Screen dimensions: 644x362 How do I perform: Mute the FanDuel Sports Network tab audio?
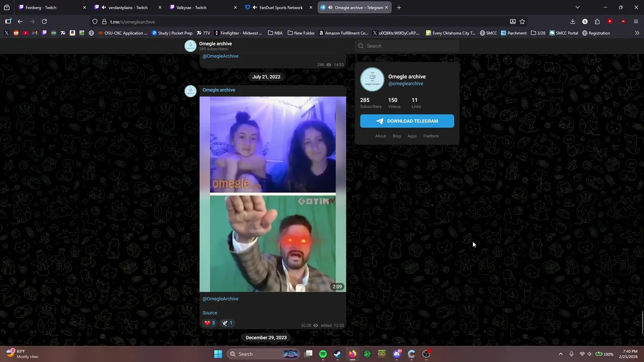click(255, 8)
